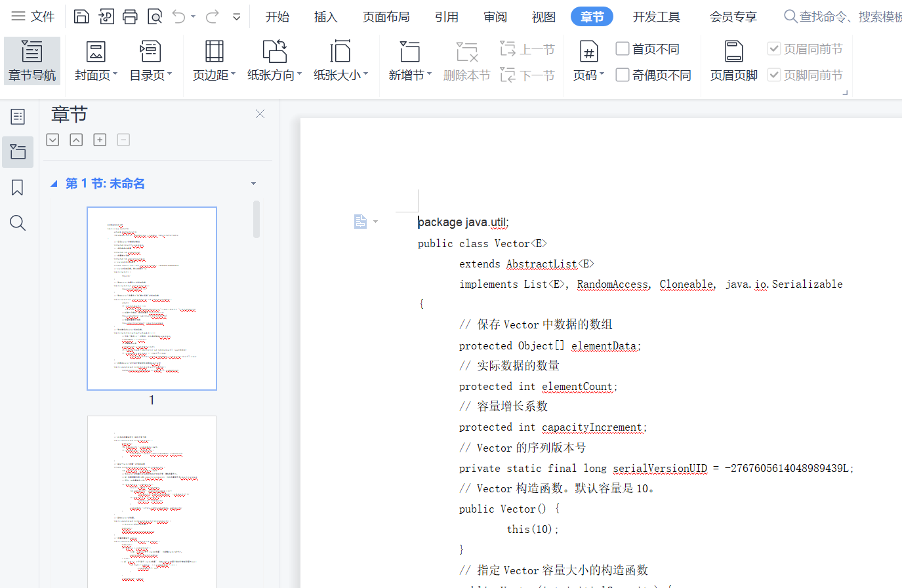Open the 纸张大小 paper size dropdown
Viewport: 902px width, 588px height.
(x=340, y=61)
